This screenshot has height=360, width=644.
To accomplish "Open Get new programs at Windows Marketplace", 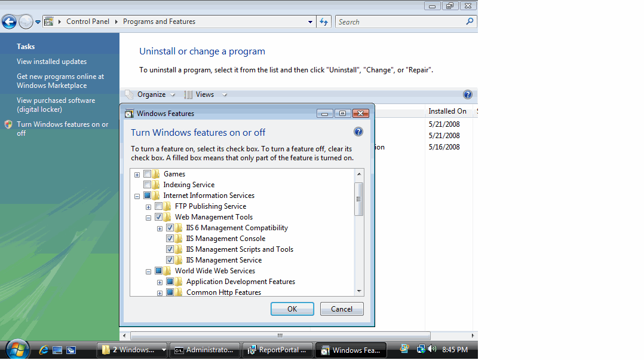I will [x=60, y=81].
